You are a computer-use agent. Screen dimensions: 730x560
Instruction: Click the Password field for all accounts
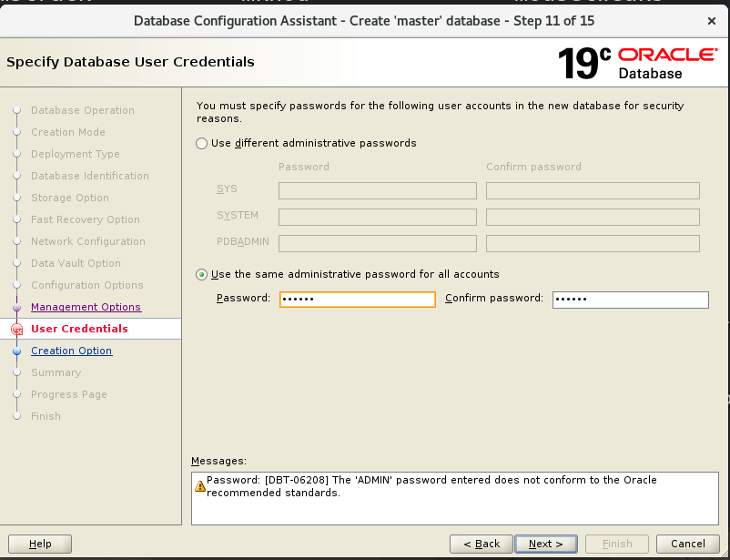[x=358, y=299]
